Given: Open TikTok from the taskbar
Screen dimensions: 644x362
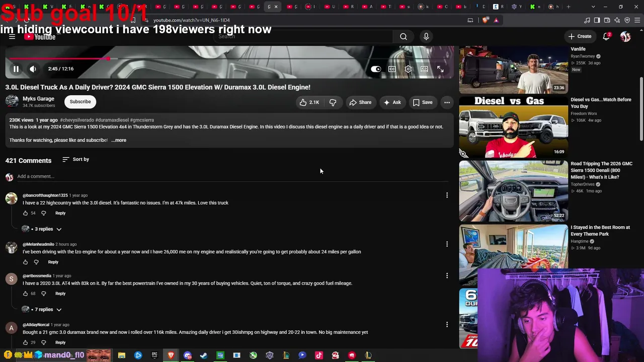Looking at the screenshot, I should [319, 355].
